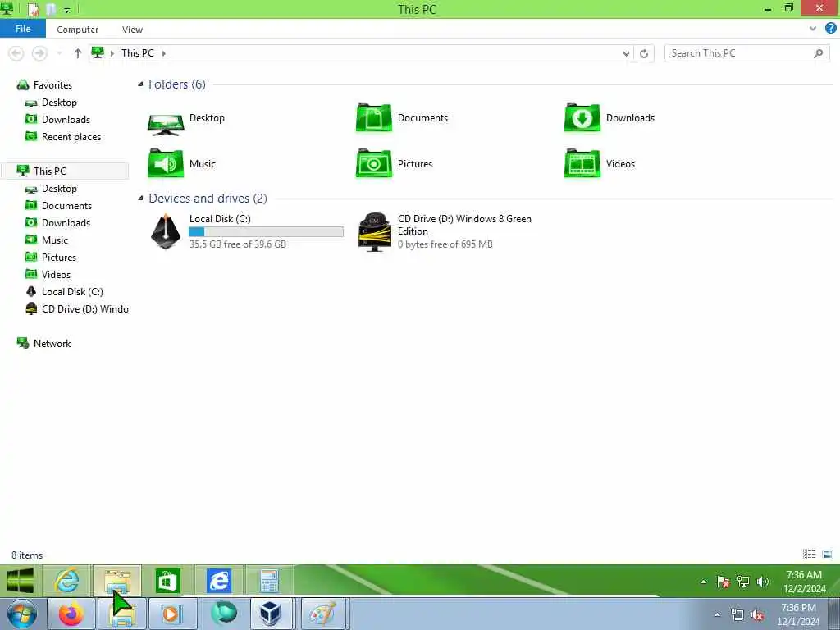Click speaker volume icon in green tray
This screenshot has height=630, width=840.
(763, 582)
